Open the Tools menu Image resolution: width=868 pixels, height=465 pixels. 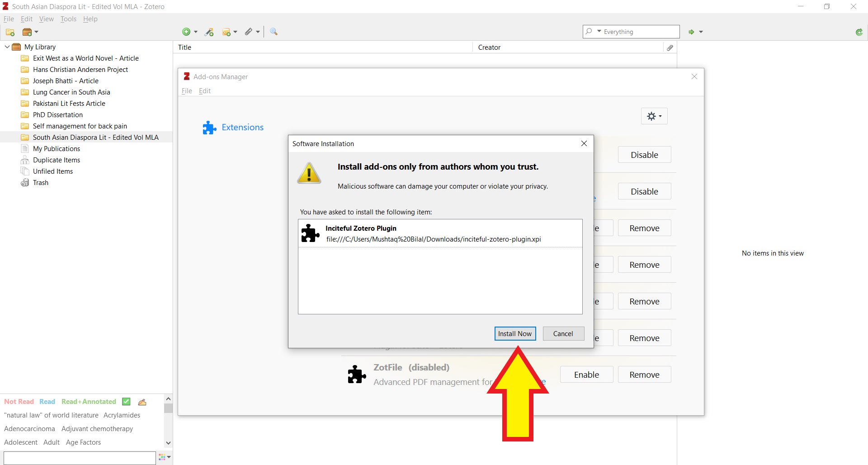pos(68,19)
